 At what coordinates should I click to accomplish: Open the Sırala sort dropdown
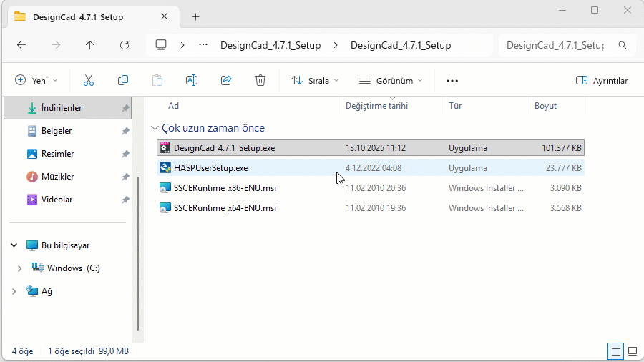tap(315, 80)
